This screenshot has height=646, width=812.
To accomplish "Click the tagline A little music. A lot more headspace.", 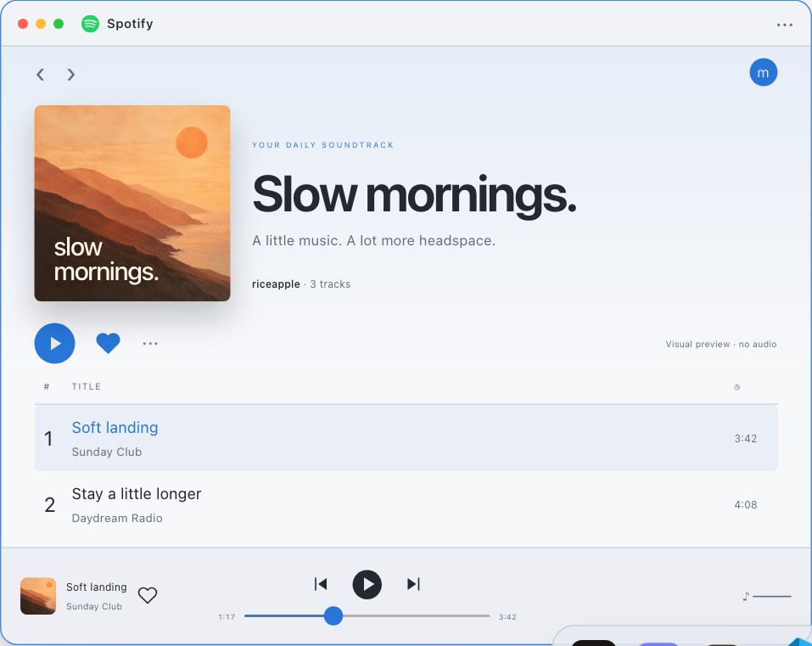I will [x=373, y=240].
